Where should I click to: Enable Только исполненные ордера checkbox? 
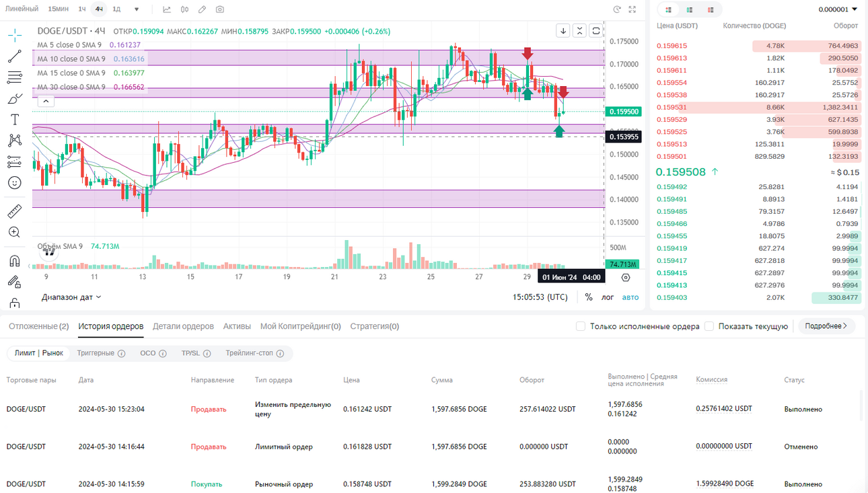click(581, 326)
